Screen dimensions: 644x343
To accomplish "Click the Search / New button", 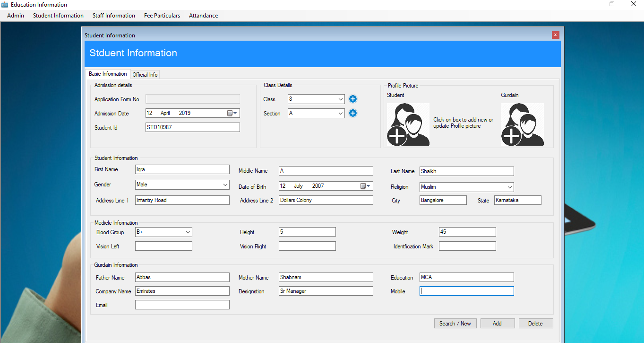I will (x=455, y=324).
